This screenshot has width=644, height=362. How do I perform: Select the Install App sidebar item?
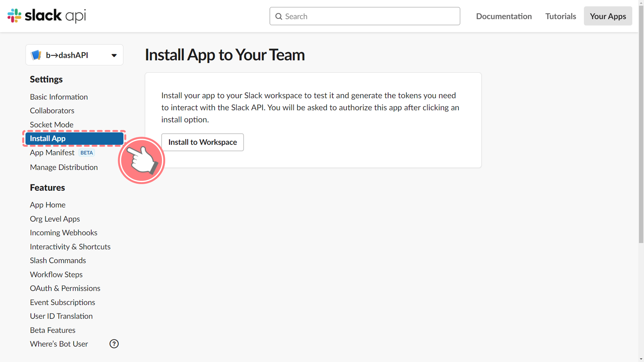click(x=74, y=138)
